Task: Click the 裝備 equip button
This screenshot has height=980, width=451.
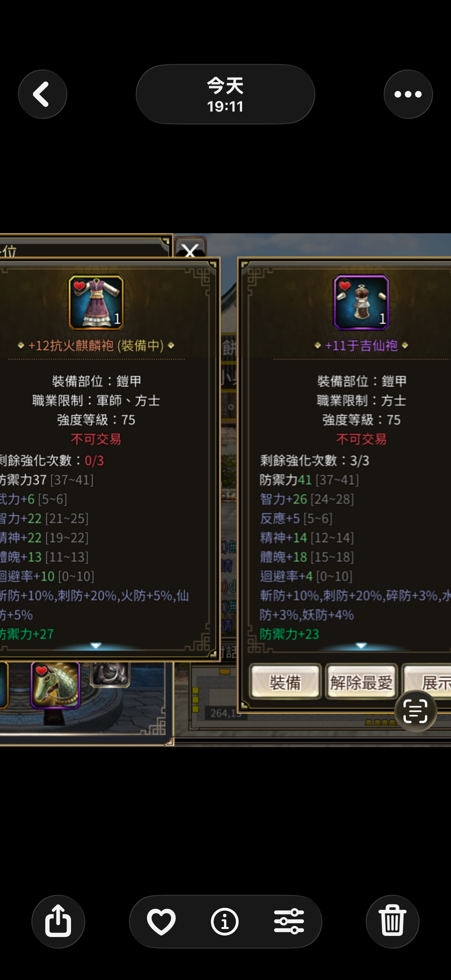Action: coord(285,682)
